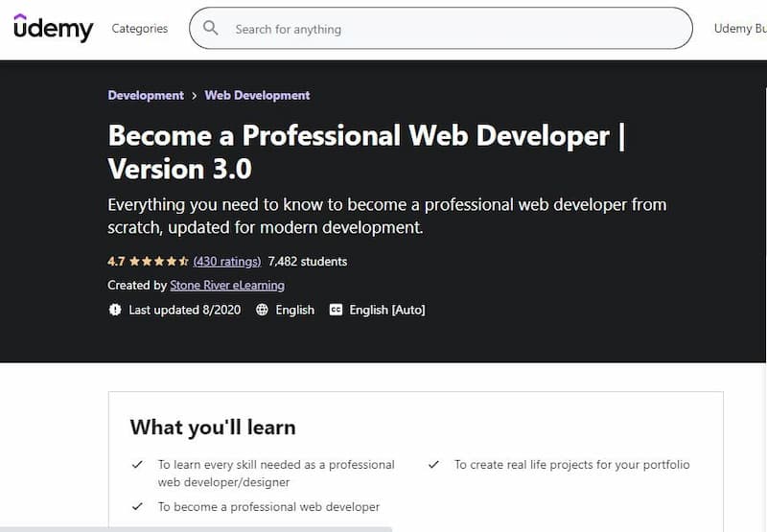Click the 'English' language text
The height and width of the screenshot is (532, 767).
[295, 310]
